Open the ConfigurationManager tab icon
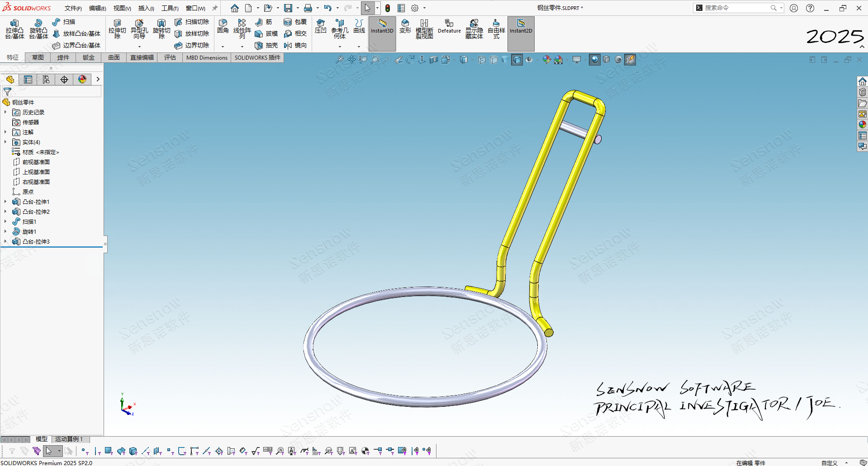The width and height of the screenshot is (868, 466). click(x=46, y=80)
